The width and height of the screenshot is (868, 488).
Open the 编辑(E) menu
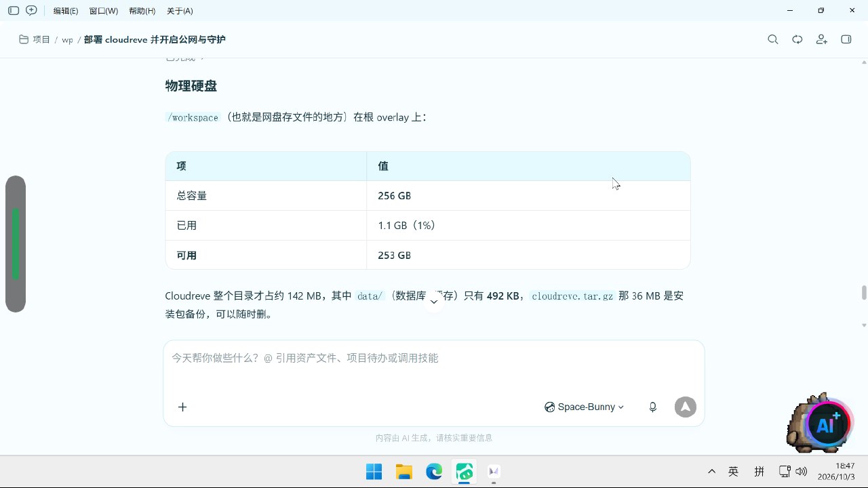[66, 11]
